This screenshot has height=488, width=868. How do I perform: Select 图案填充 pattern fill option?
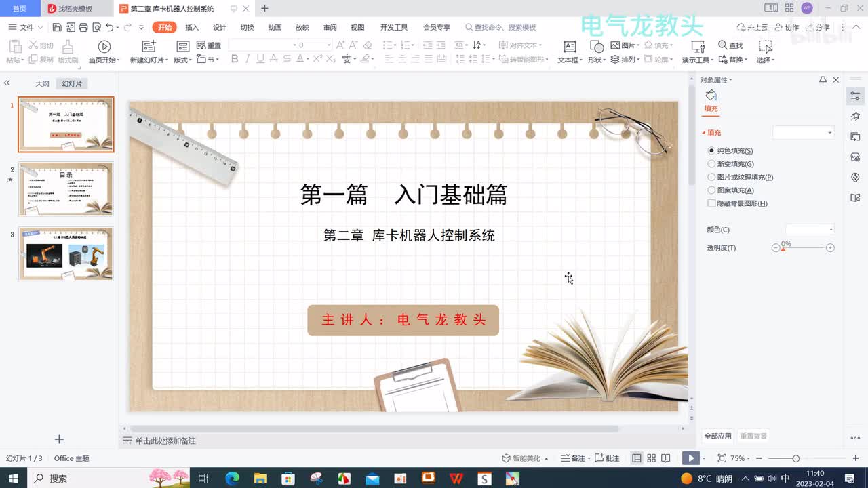click(730, 190)
